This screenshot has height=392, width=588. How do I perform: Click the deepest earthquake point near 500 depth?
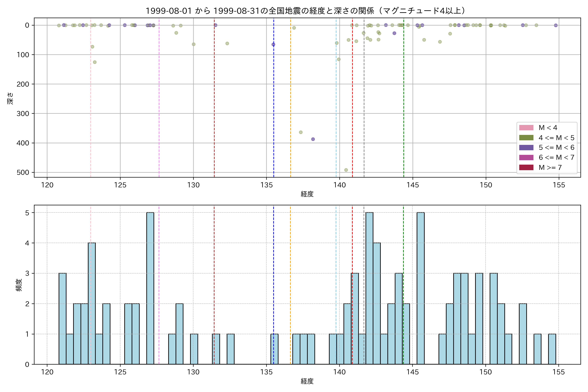pos(346,170)
